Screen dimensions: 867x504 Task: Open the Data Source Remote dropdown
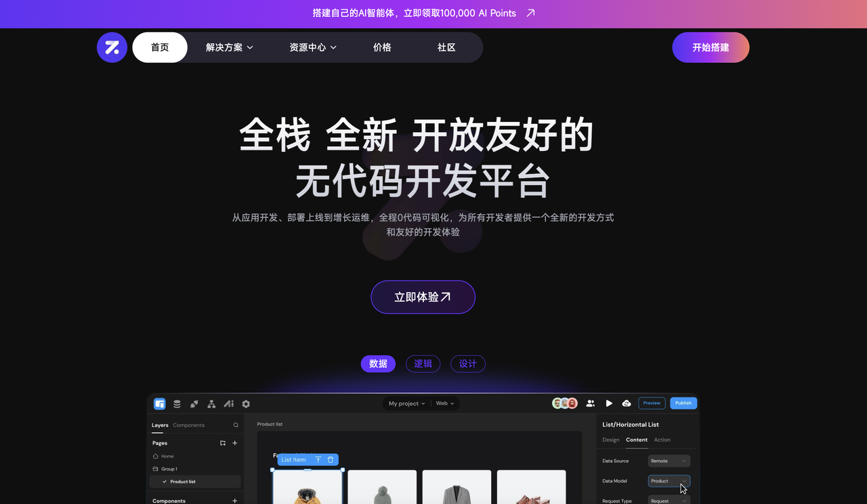pyautogui.click(x=669, y=461)
